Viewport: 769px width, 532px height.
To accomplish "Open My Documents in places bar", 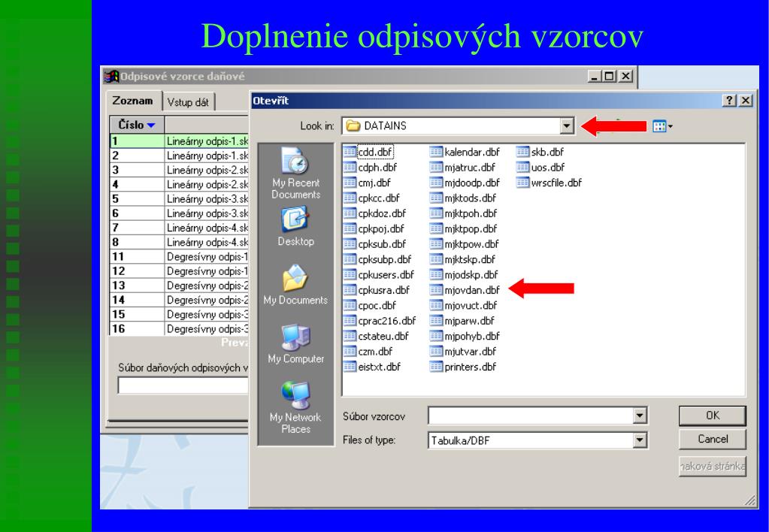I will pos(295,285).
